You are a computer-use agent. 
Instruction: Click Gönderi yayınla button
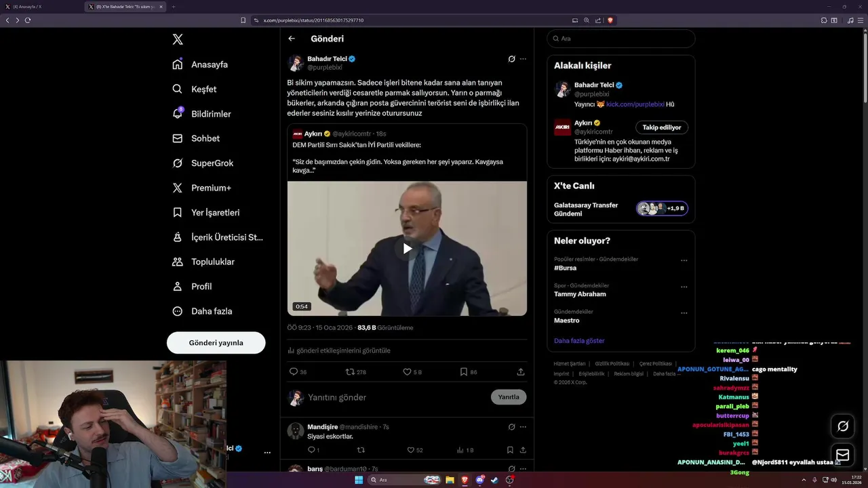[216, 342]
